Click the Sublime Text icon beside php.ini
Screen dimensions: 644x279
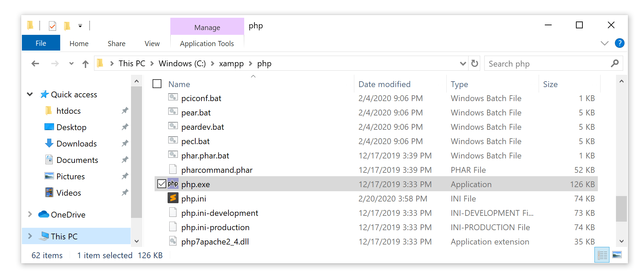[x=173, y=198]
